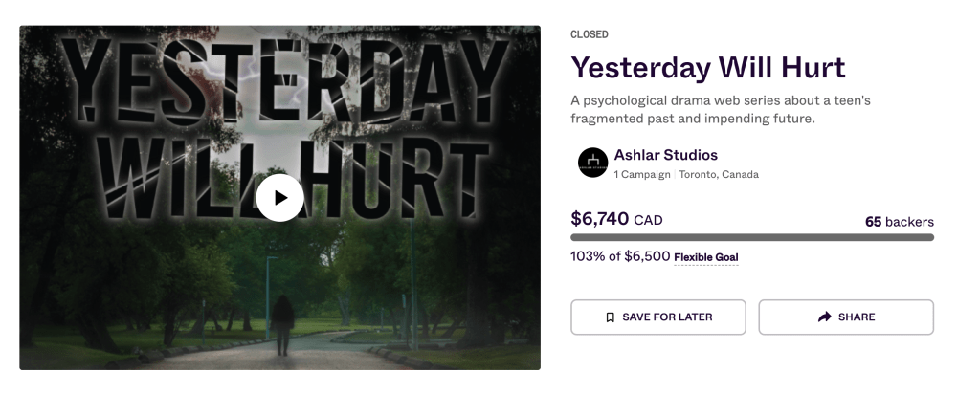Image resolution: width=980 pixels, height=394 pixels.
Task: Open the Ashlar Studios profile name link
Action: (665, 155)
